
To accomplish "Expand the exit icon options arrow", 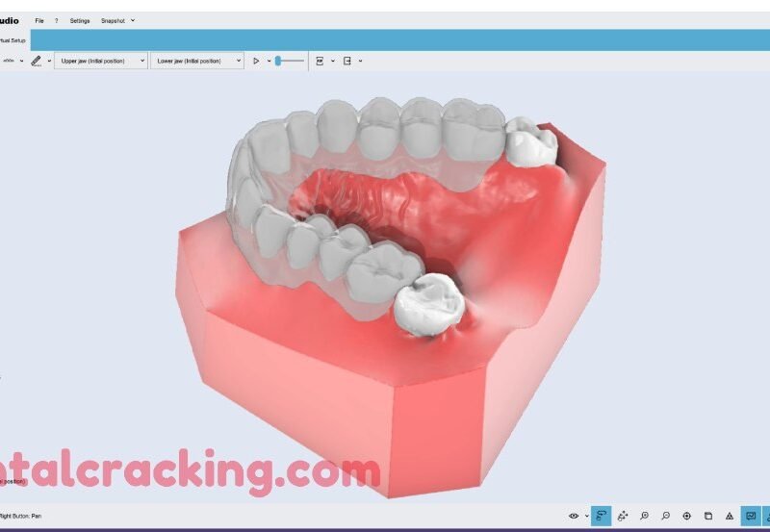I will [360, 61].
